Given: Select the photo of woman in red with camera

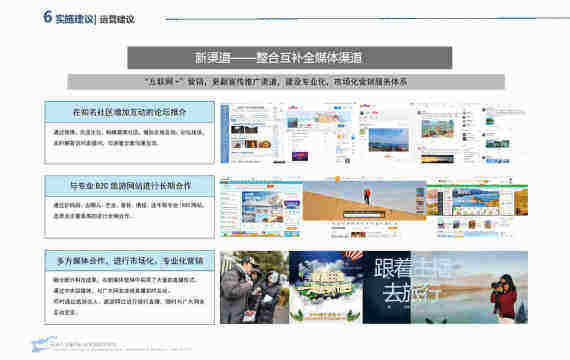Looking at the screenshot, I should [x=469, y=287].
